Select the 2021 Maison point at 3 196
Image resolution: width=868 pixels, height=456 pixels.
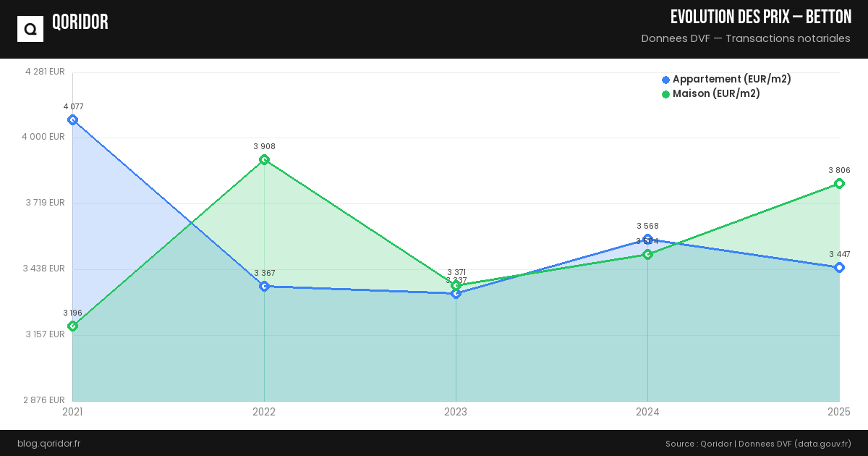click(x=72, y=326)
